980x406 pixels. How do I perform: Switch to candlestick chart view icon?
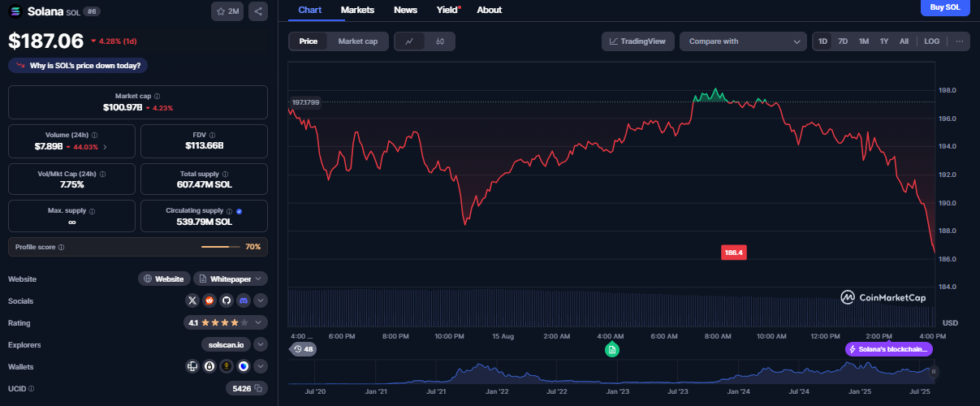click(x=439, y=41)
